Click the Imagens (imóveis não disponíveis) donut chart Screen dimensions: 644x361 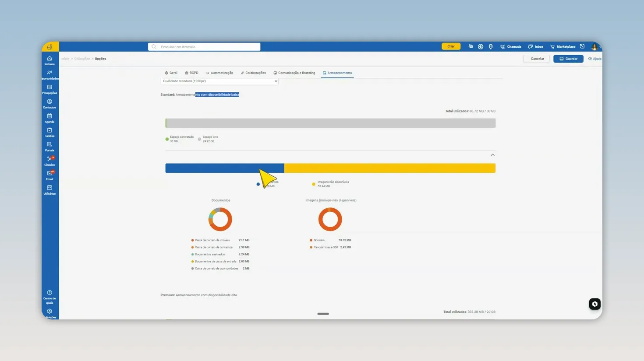(x=330, y=219)
